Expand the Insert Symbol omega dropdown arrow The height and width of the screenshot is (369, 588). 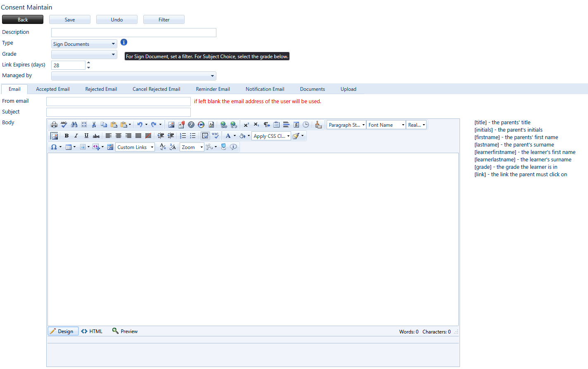coord(60,147)
